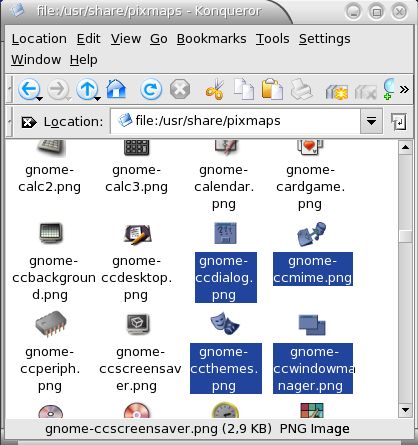Open the Window menu
Viewport: 418px width, 445px height.
click(x=36, y=60)
